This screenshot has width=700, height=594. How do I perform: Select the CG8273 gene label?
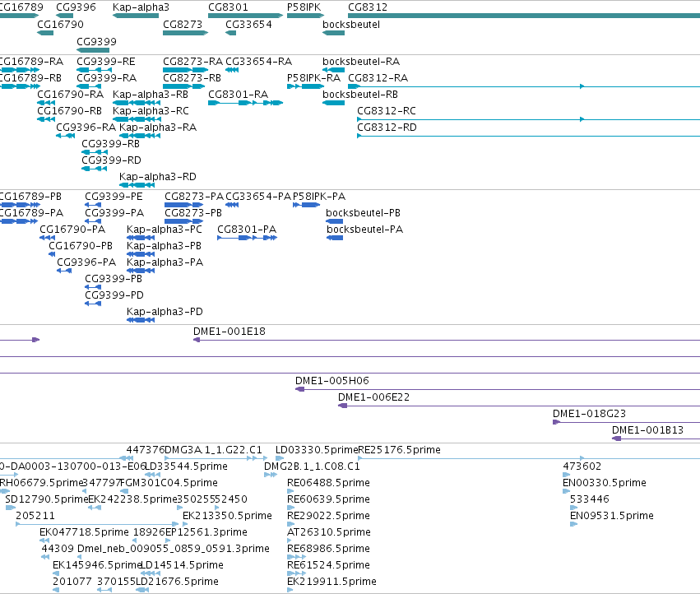[183, 24]
